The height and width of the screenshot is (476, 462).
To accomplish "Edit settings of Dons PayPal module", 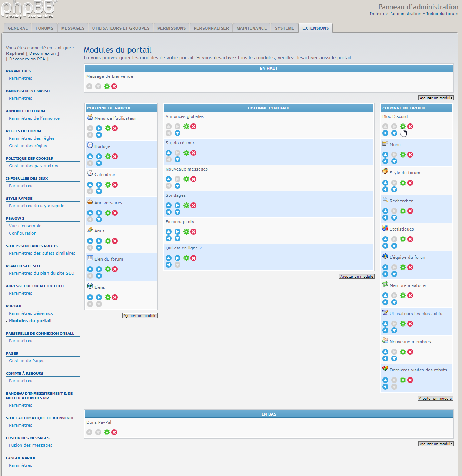I will (x=107, y=432).
